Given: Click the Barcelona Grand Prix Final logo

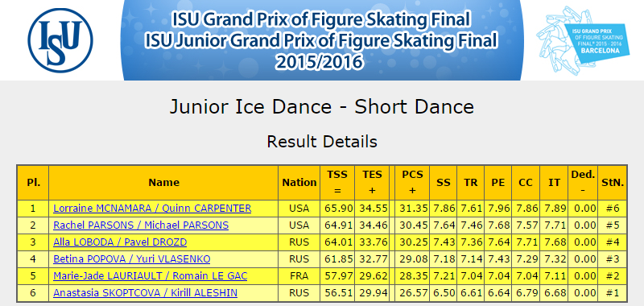Looking at the screenshot, I should (x=583, y=39).
